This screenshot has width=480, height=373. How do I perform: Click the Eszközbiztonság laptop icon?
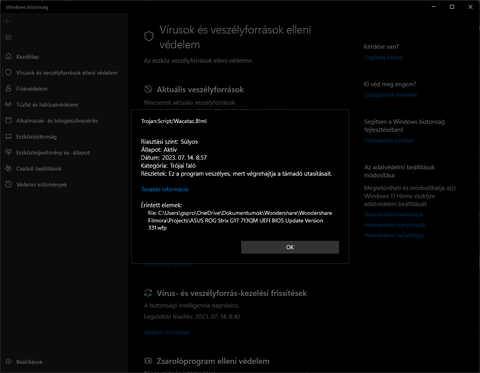[x=9, y=137]
